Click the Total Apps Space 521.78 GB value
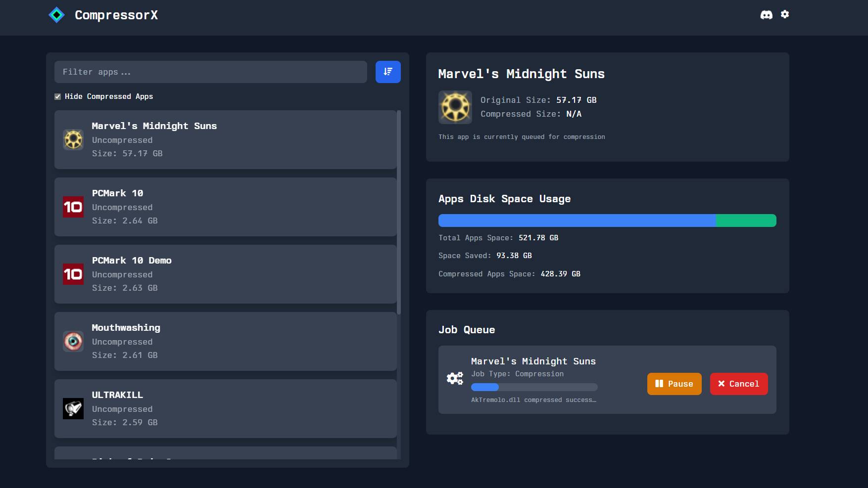 pos(538,238)
